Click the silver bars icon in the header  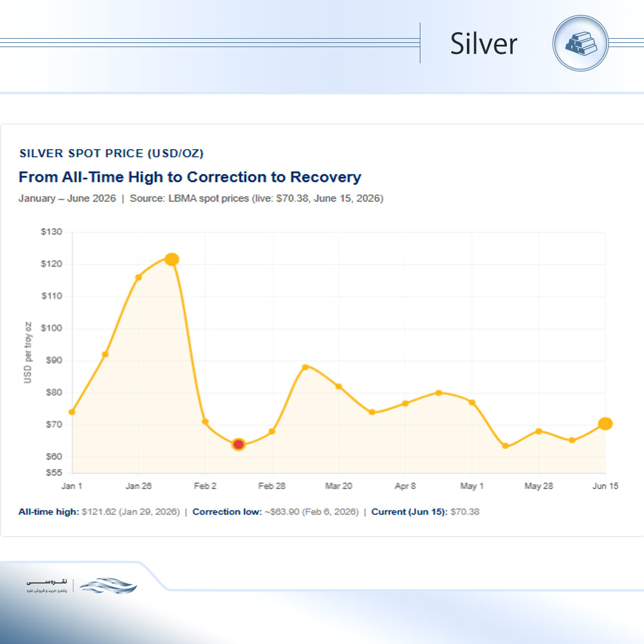pos(580,44)
